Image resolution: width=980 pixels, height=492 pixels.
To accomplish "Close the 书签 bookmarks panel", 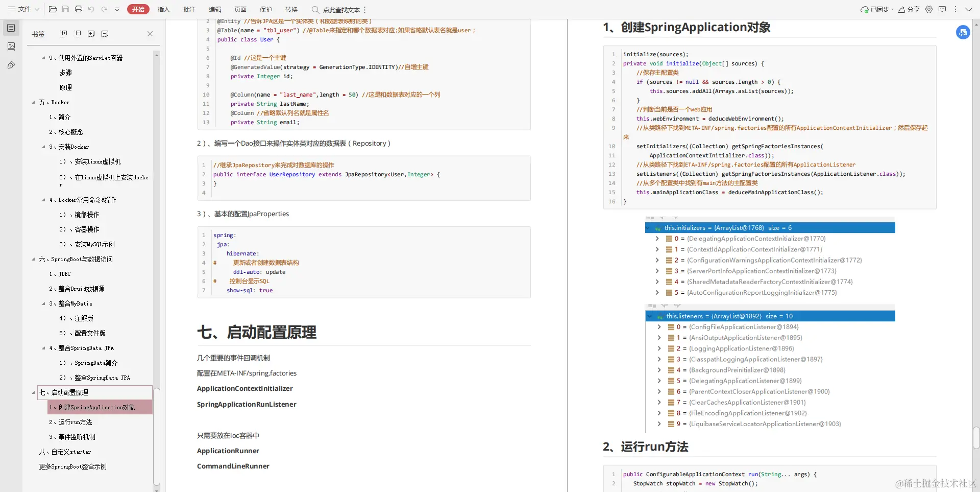I will click(150, 34).
